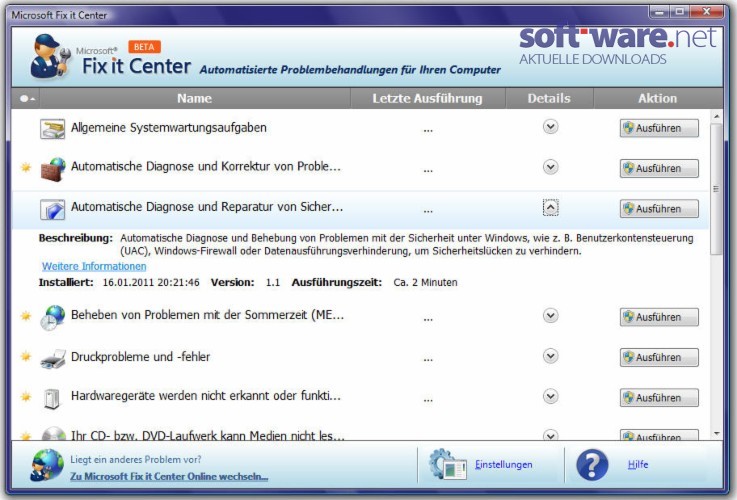Sort by the Letzte Ausführung column header
The height and width of the screenshot is (500, 737).
coord(428,99)
